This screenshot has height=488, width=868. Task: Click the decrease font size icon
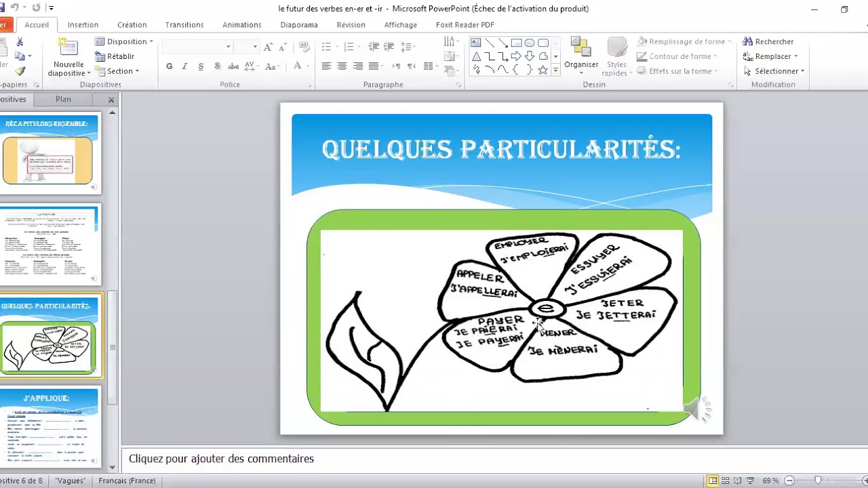pyautogui.click(x=283, y=47)
